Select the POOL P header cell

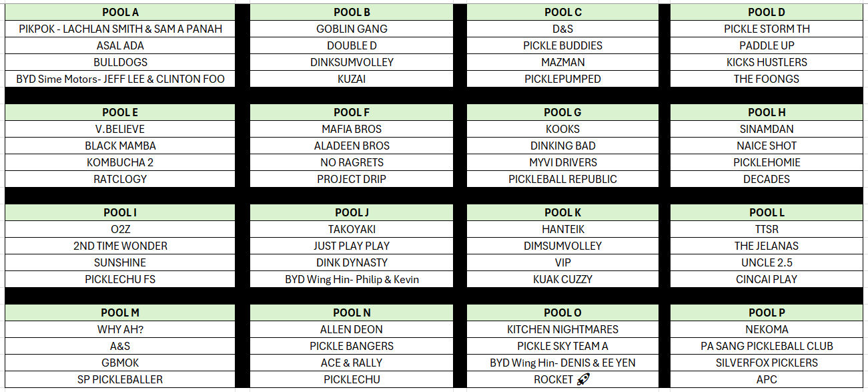(767, 313)
